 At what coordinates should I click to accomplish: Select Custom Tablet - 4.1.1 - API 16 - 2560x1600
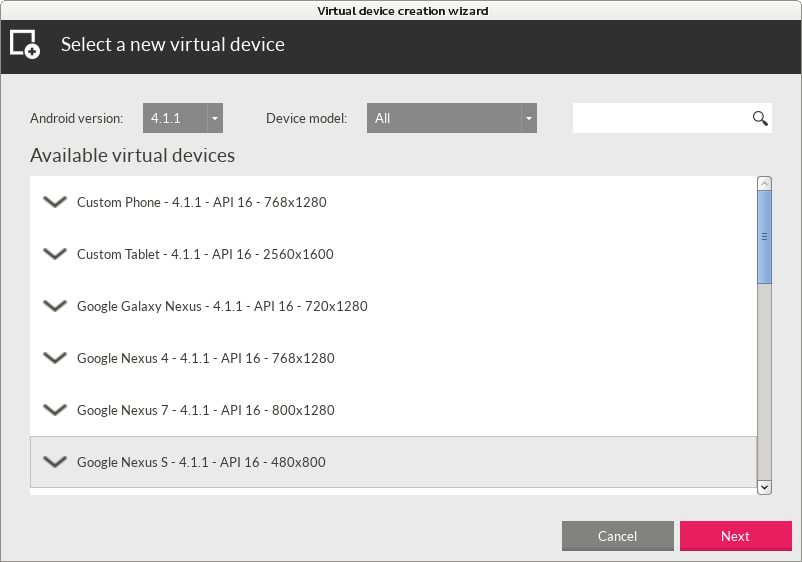coord(393,254)
